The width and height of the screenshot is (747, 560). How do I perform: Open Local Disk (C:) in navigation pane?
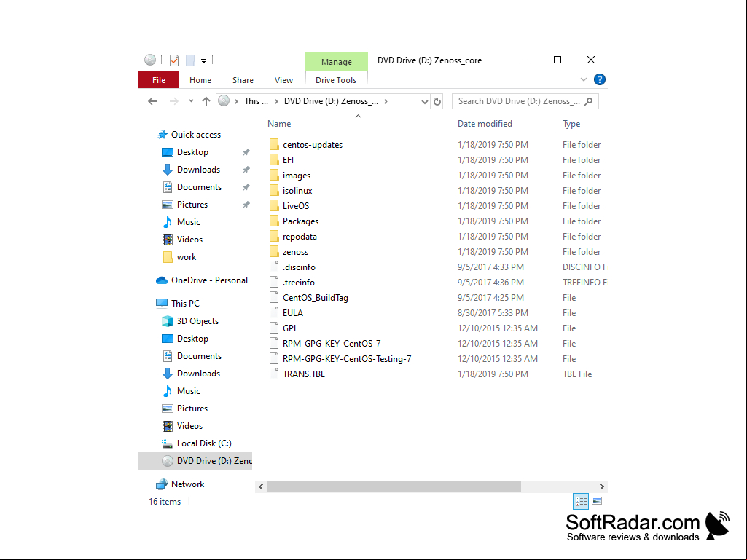tap(204, 443)
